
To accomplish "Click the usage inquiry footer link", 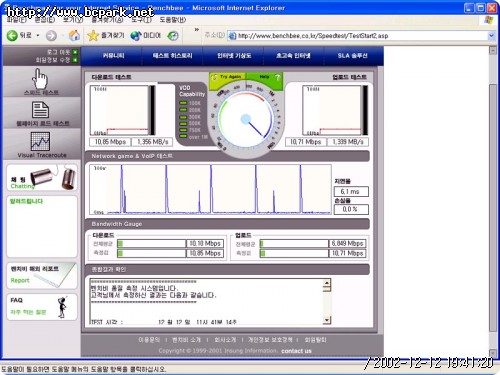I will tap(149, 340).
